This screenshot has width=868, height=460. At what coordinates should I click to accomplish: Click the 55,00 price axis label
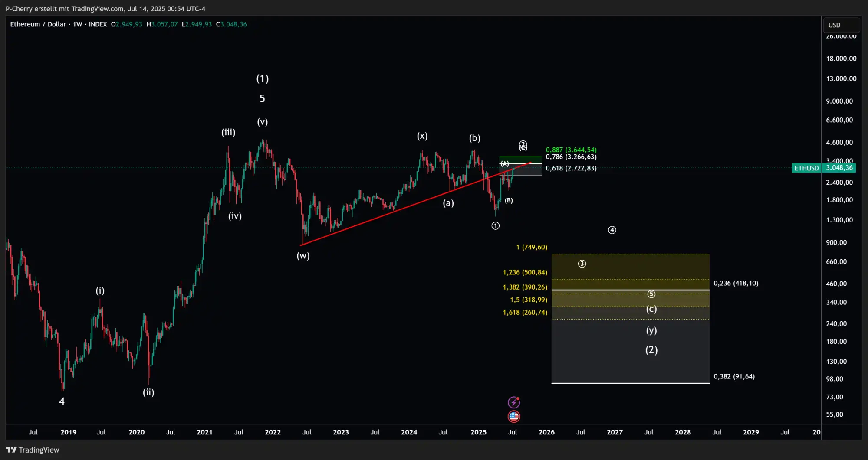(x=835, y=414)
